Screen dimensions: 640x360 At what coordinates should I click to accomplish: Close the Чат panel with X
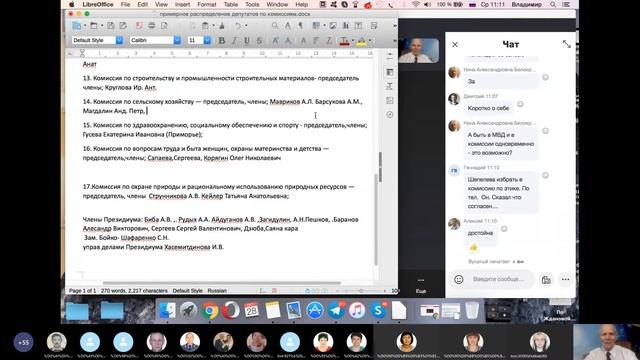[x=455, y=44]
